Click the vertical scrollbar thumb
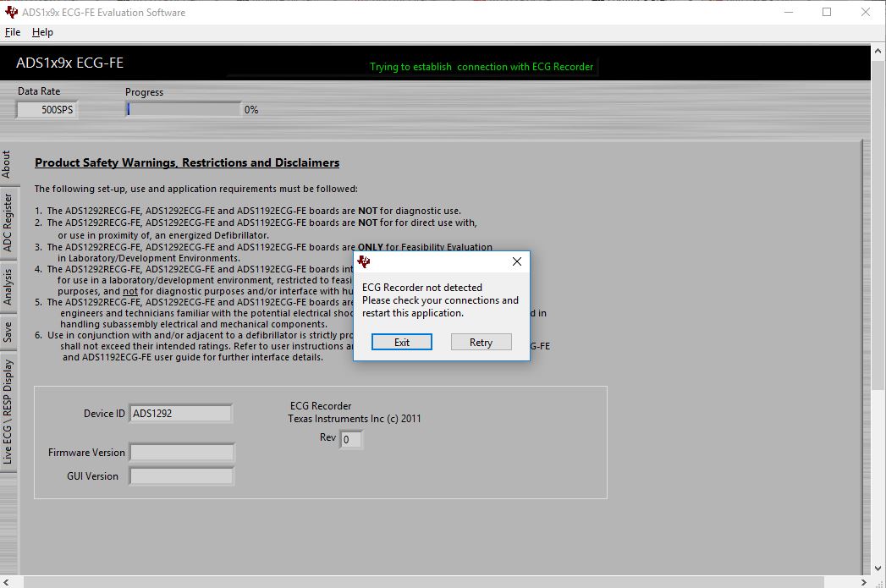The width and height of the screenshot is (886, 588). tap(878, 223)
